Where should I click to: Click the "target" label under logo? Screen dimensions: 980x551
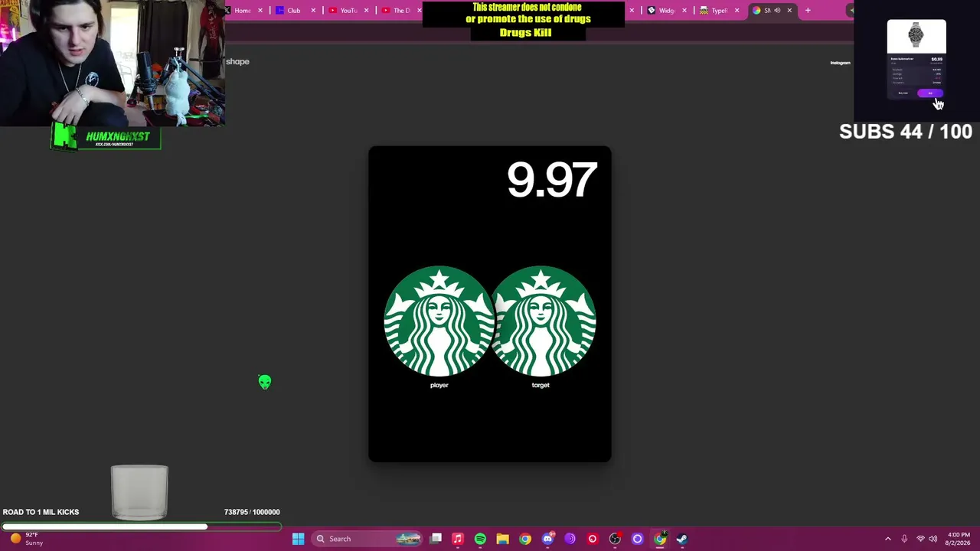[x=541, y=385]
